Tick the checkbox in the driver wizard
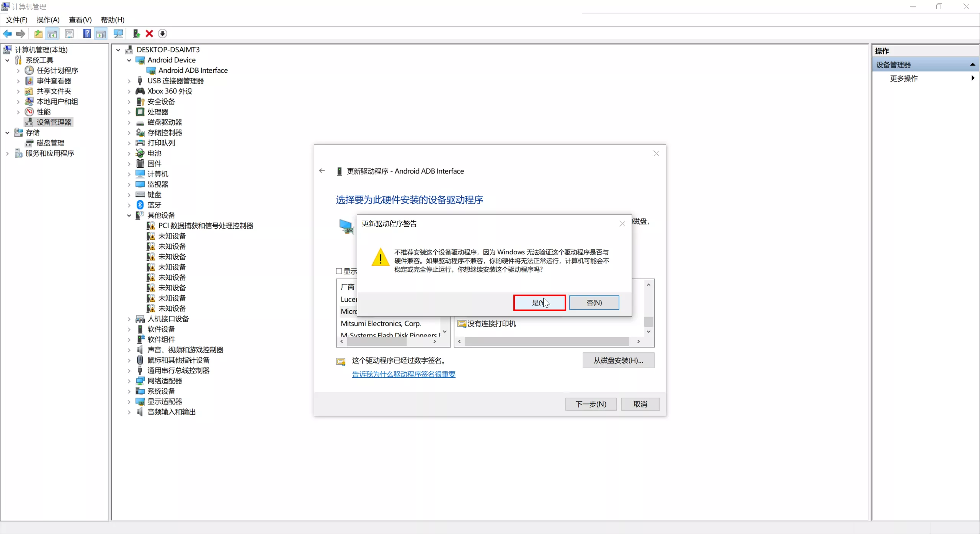 pos(339,271)
